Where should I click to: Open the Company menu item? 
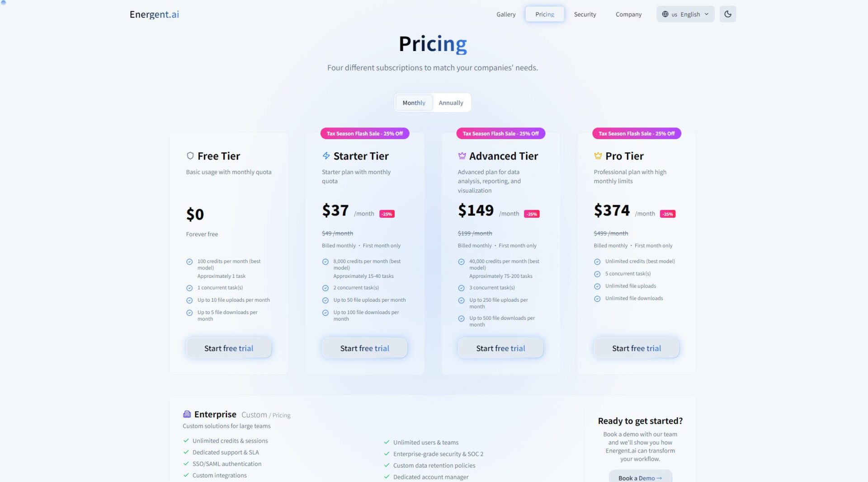(628, 14)
